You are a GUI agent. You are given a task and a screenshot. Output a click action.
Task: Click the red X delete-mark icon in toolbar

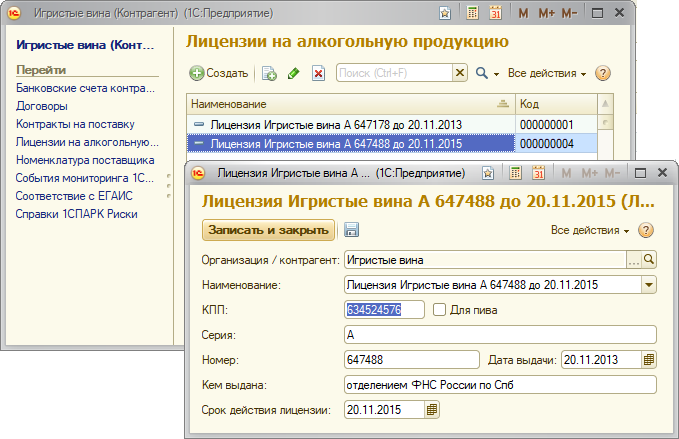pos(318,73)
